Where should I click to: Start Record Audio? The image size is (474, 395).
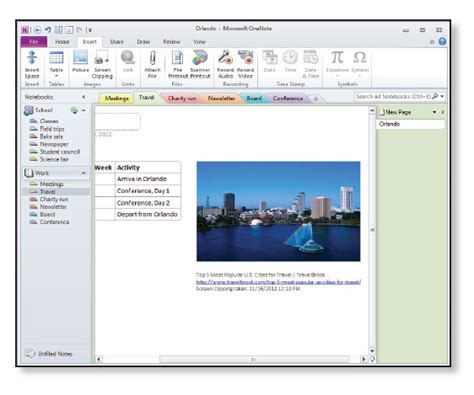pos(225,65)
